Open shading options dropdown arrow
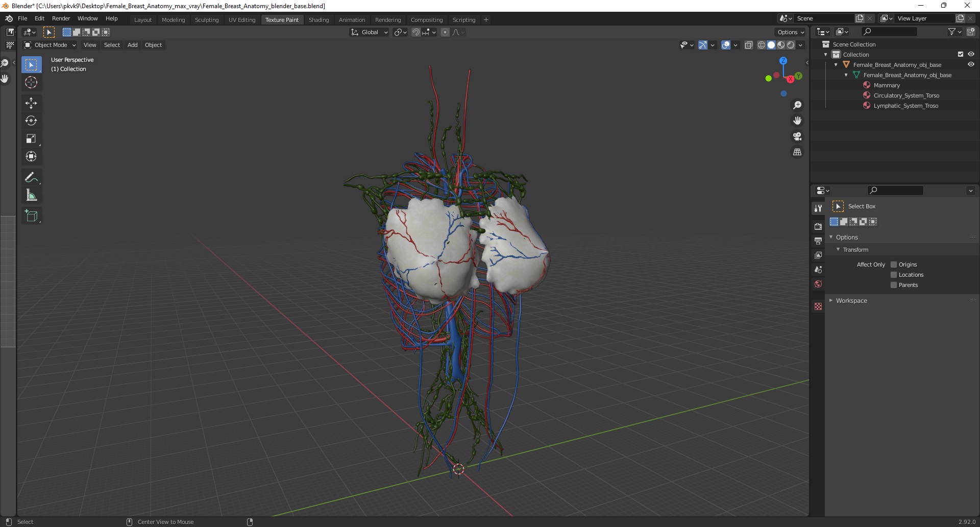The height and width of the screenshot is (527, 980). [800, 45]
